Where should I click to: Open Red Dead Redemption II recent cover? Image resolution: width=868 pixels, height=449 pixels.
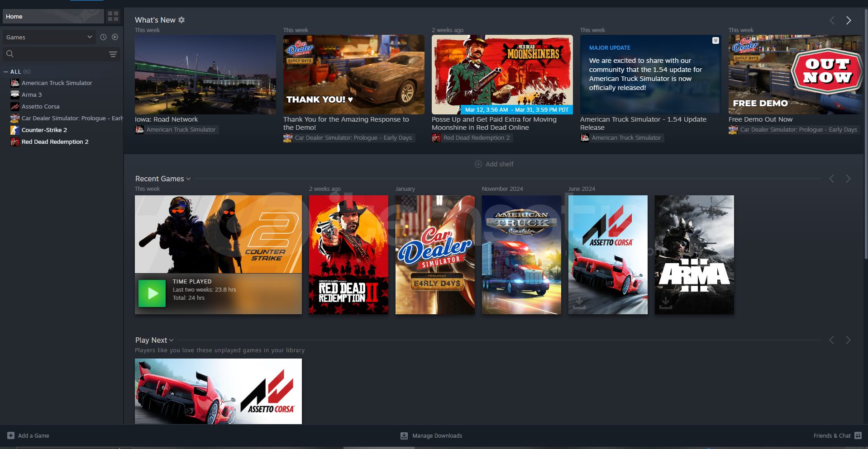point(348,255)
